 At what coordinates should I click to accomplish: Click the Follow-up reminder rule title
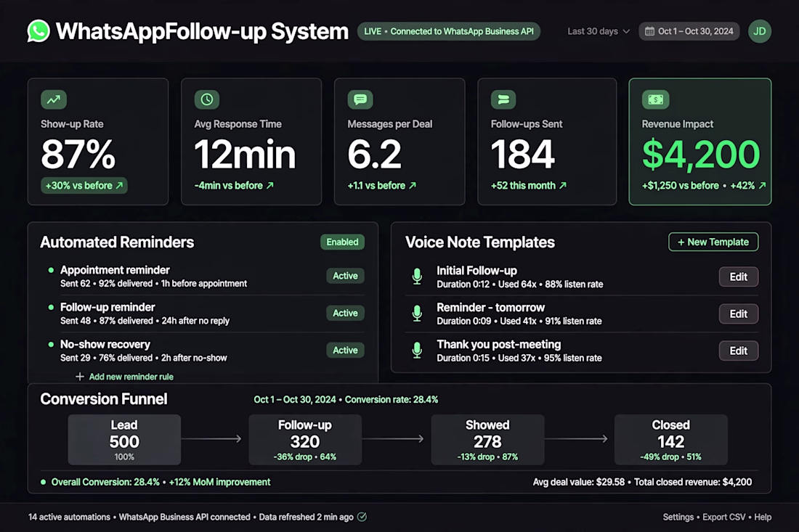point(108,307)
